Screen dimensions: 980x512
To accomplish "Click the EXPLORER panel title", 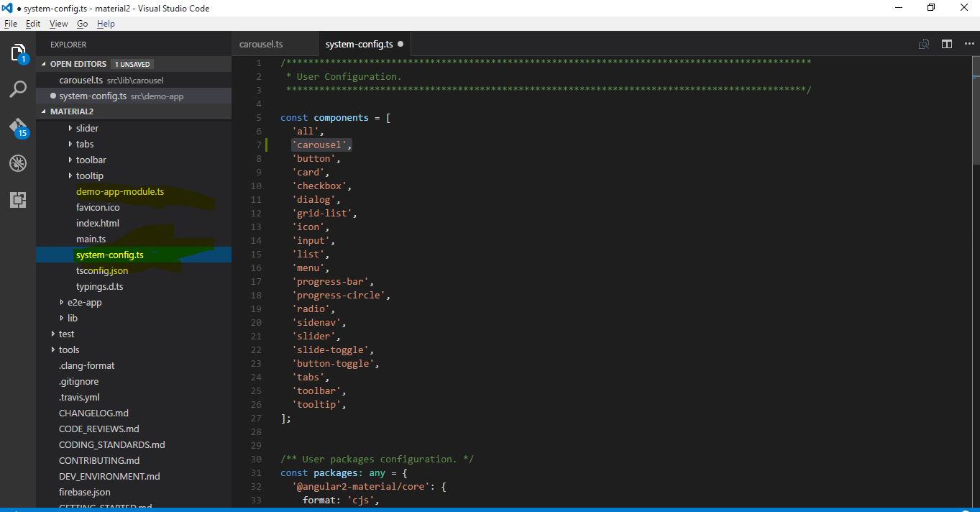I will 68,45.
